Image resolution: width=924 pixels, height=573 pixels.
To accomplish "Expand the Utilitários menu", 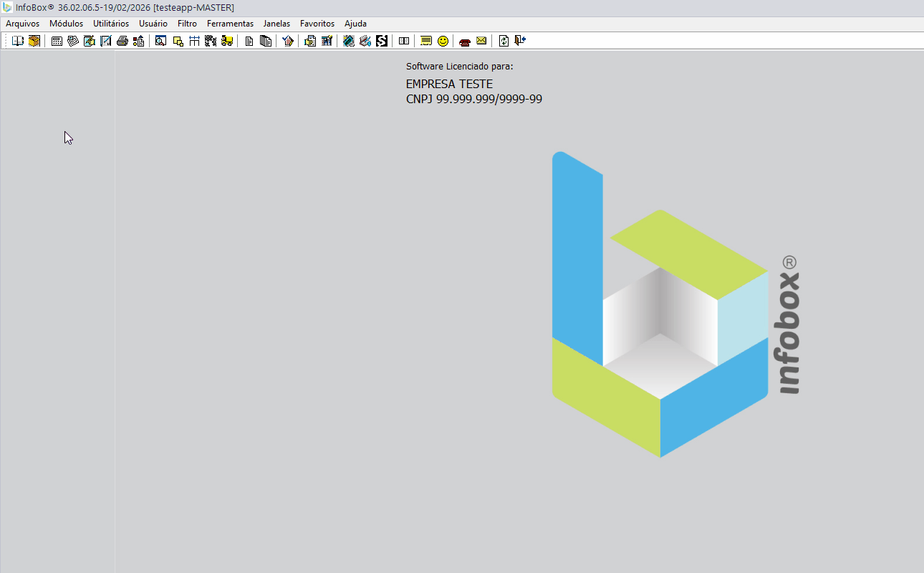I will (x=111, y=24).
